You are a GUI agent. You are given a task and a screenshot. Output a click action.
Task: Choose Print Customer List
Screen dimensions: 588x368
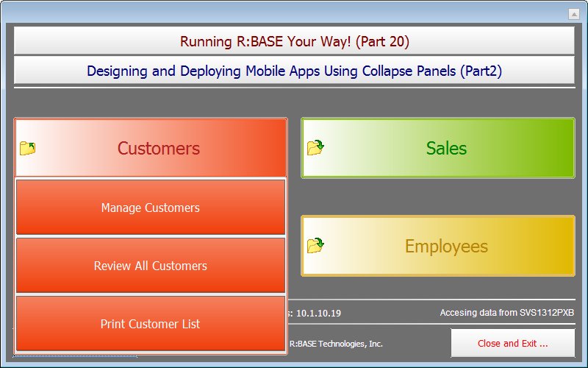coord(151,324)
